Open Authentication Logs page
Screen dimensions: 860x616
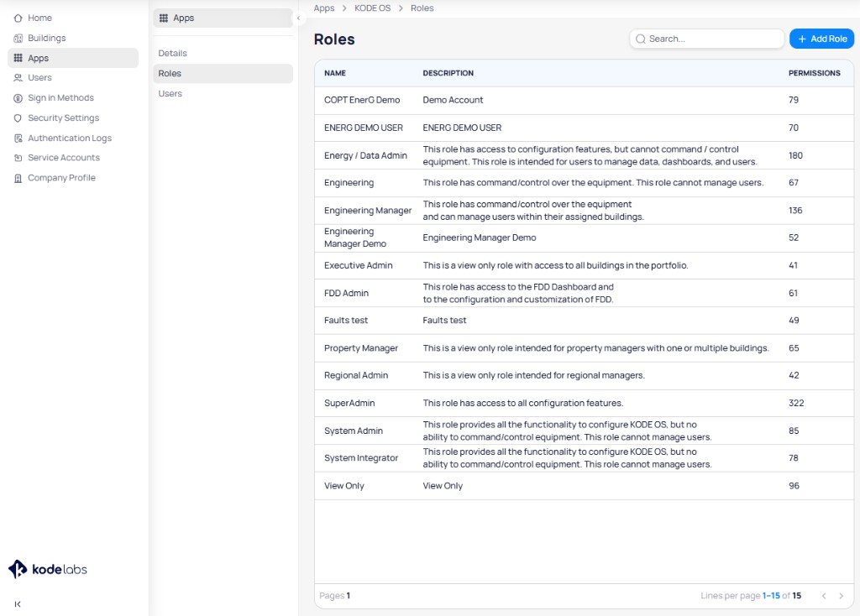tap(73, 138)
